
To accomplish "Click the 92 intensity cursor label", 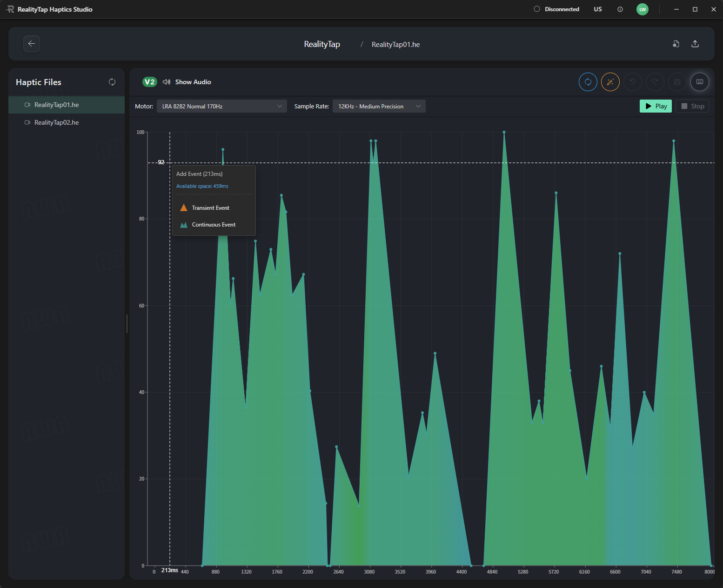I will (161, 162).
